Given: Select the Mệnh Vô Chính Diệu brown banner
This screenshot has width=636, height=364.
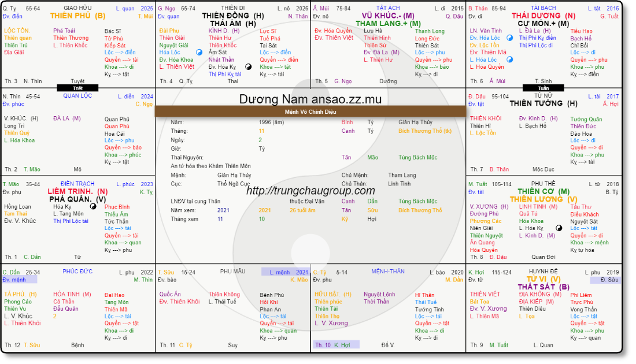Looking at the screenshot, I should [x=310, y=112].
